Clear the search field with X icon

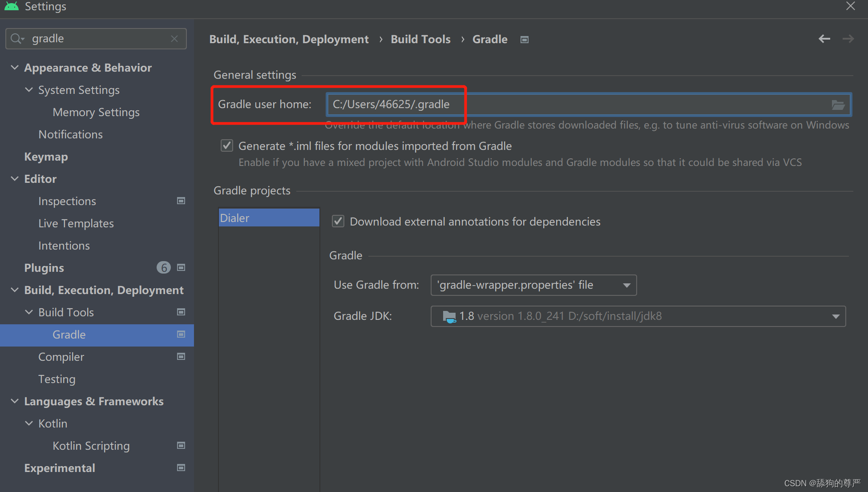(174, 39)
